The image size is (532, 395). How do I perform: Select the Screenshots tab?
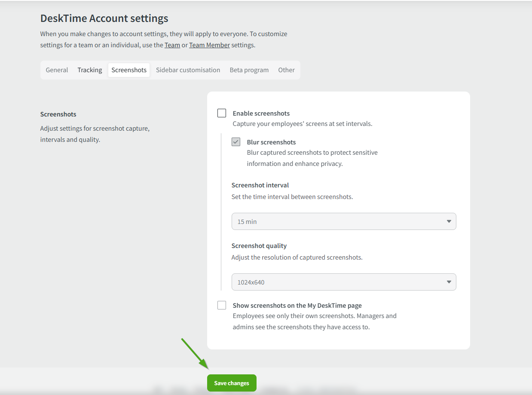point(129,70)
